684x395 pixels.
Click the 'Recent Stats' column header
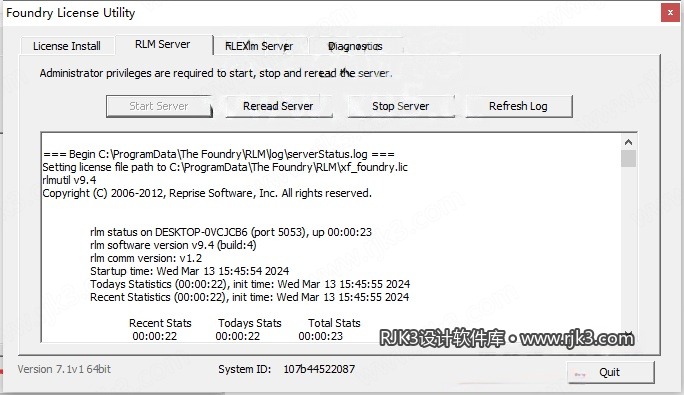click(160, 323)
